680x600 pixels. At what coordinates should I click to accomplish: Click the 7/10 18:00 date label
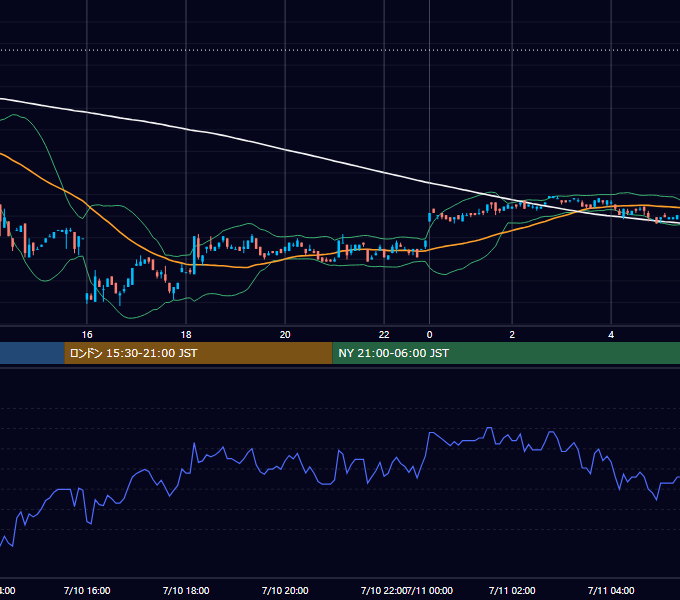coord(186,590)
